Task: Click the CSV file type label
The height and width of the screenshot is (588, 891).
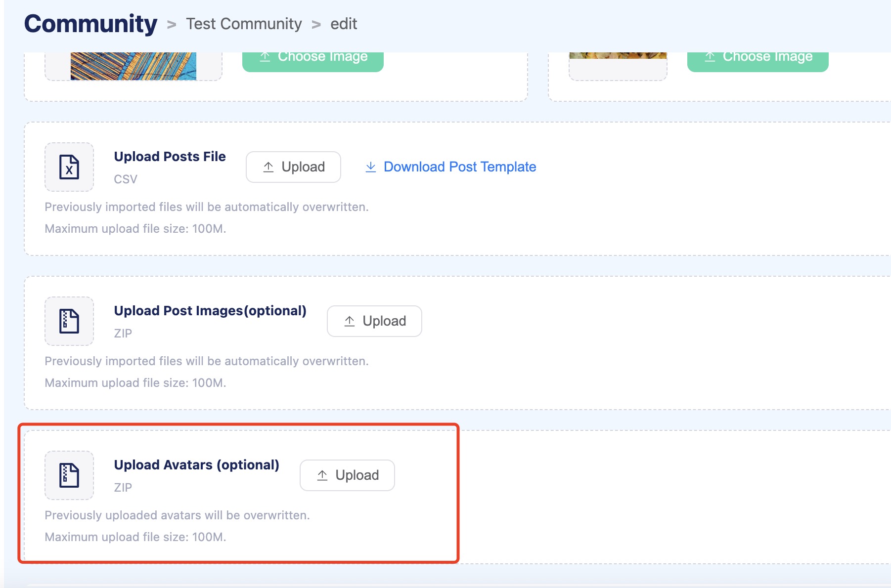Action: [126, 179]
